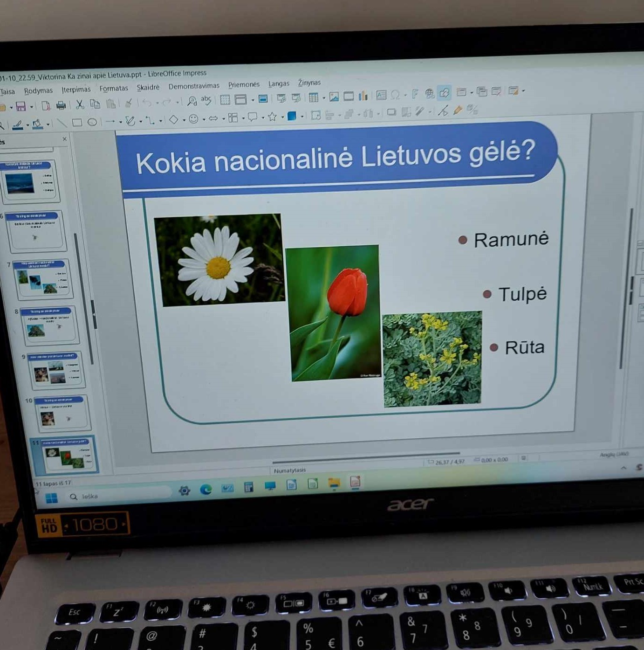The height and width of the screenshot is (650, 644).
Task: Switch to master slide view icon
Action: click(x=263, y=98)
